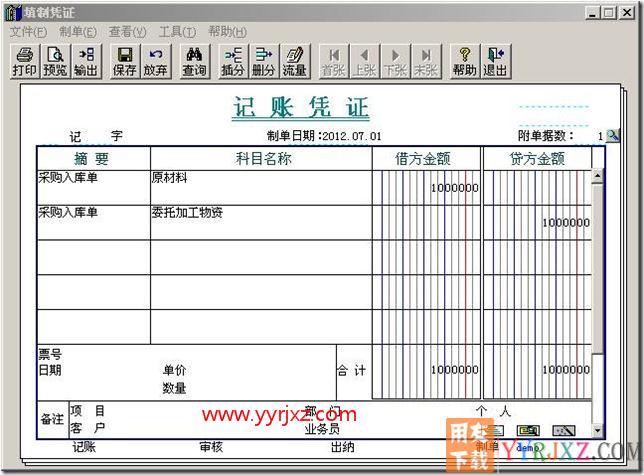The width and height of the screenshot is (644, 475).
Task: Go to previous voucher with 上张
Action: (365, 62)
